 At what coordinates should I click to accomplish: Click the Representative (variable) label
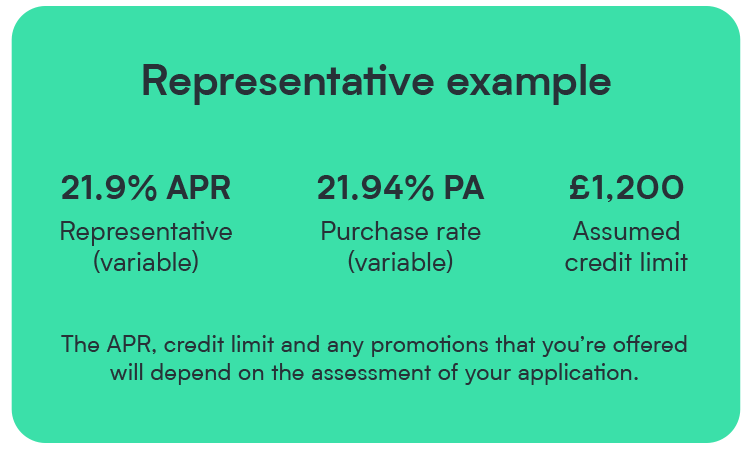coord(146,247)
